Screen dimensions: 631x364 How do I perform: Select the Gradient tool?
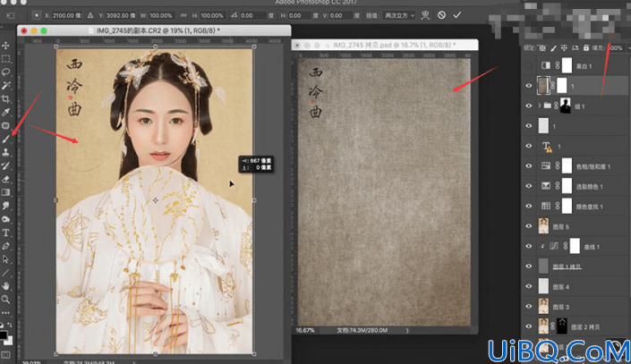click(5, 192)
